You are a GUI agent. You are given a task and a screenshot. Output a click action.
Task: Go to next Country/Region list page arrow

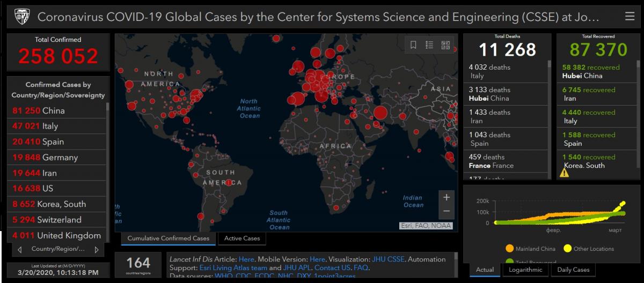tap(97, 249)
